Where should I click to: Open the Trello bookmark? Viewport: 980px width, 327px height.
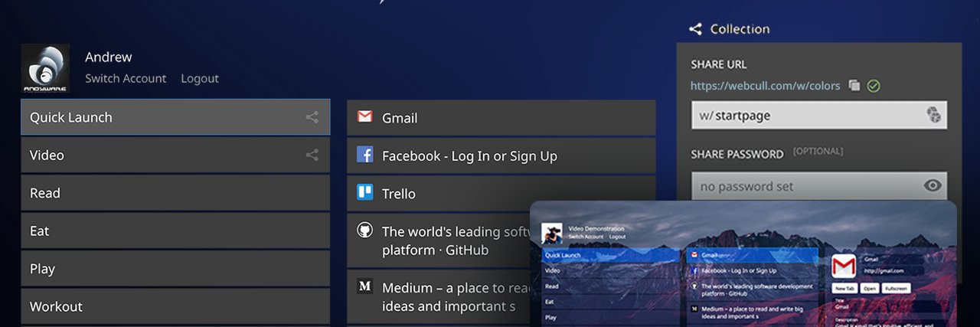coord(501,193)
